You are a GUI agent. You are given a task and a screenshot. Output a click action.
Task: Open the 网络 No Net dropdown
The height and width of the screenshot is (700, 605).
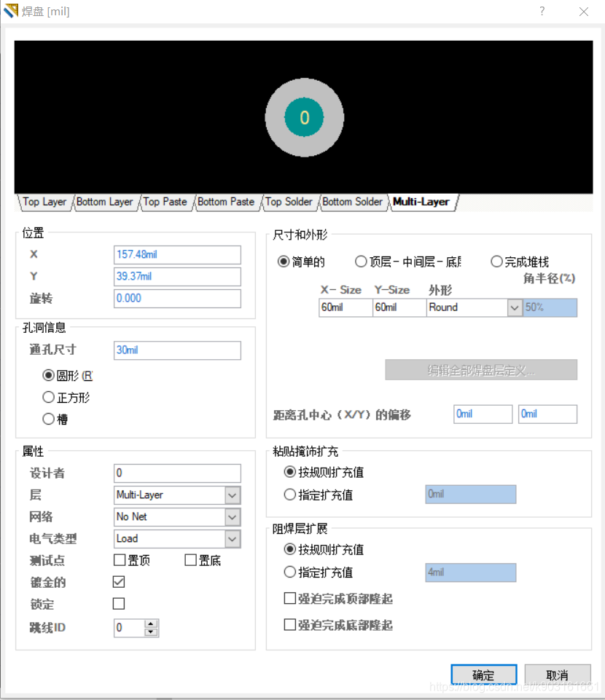click(x=235, y=516)
